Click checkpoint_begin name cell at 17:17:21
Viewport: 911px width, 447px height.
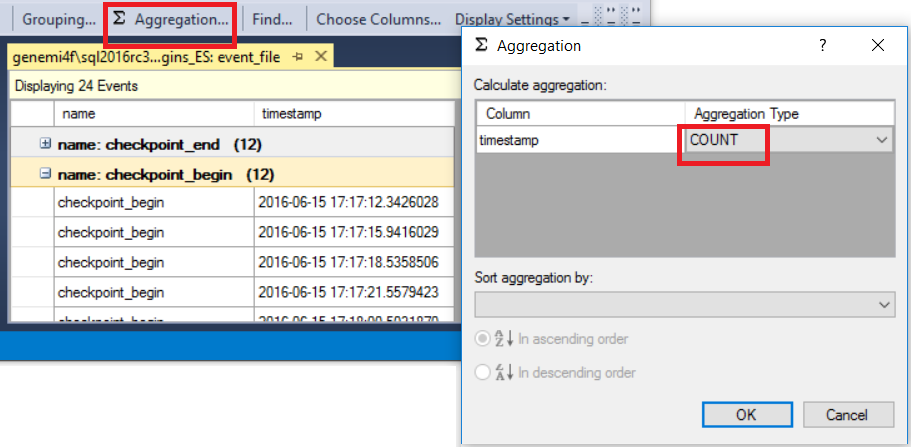coord(154,292)
